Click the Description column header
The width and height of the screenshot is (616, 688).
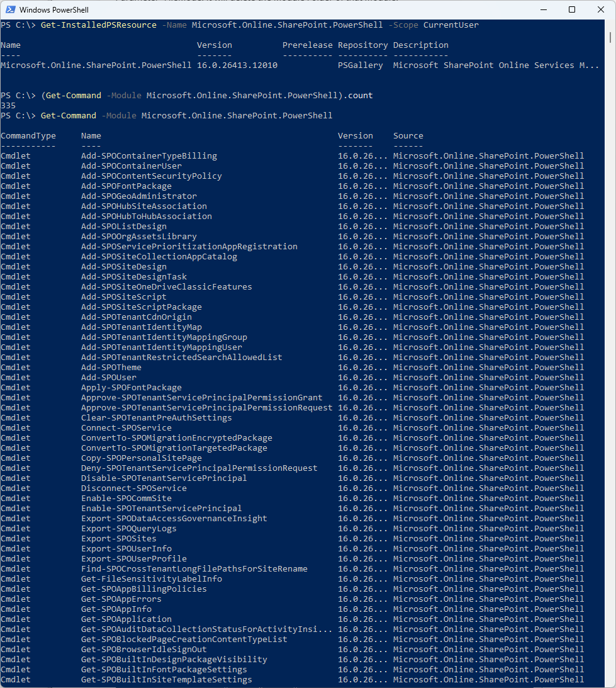(421, 45)
